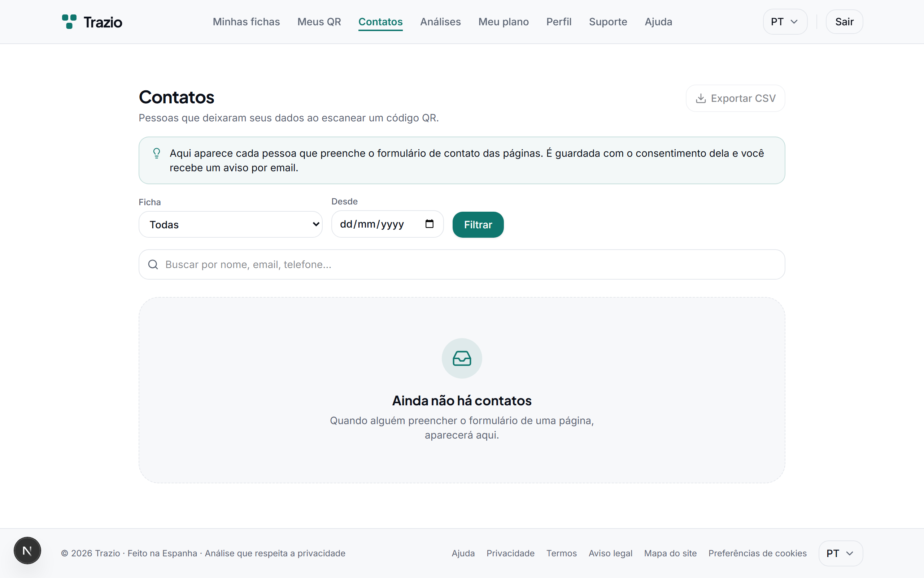Click the Trazio brand name text

point(103,22)
